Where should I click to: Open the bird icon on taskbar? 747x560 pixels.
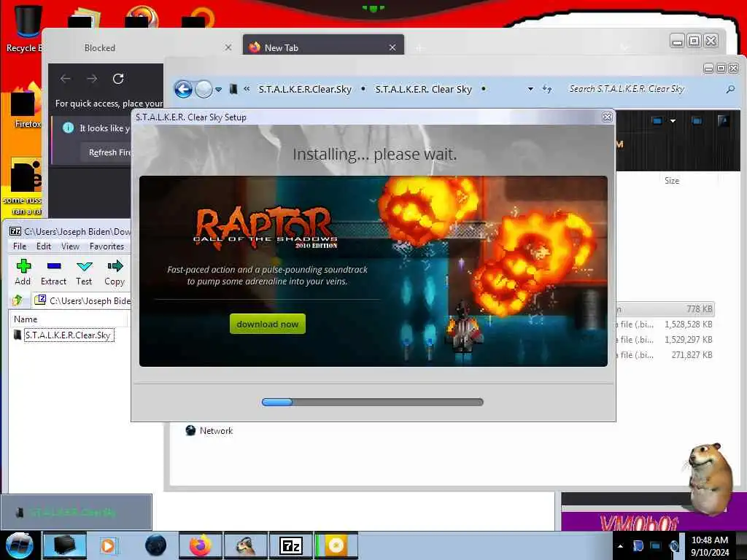(245, 545)
